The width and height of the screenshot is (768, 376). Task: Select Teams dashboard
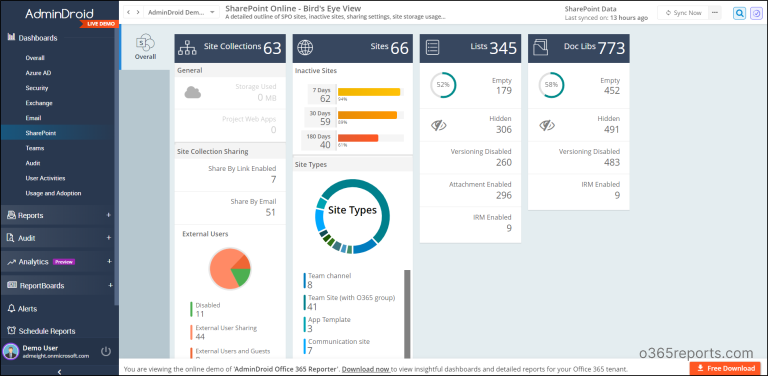point(35,148)
